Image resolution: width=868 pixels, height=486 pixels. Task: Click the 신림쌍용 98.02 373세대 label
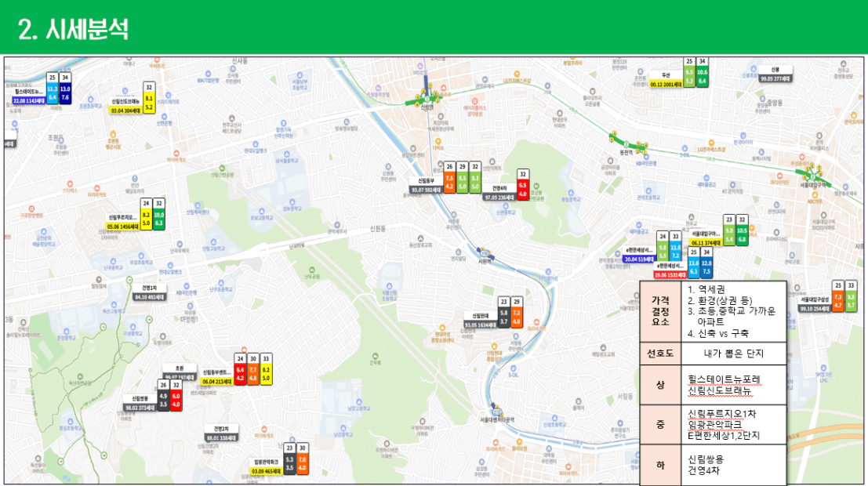tap(140, 403)
